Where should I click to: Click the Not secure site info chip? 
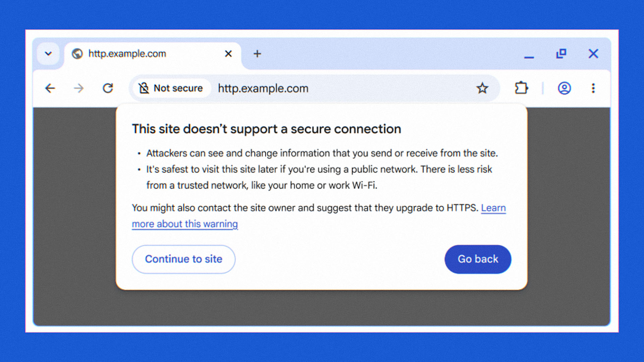click(172, 88)
